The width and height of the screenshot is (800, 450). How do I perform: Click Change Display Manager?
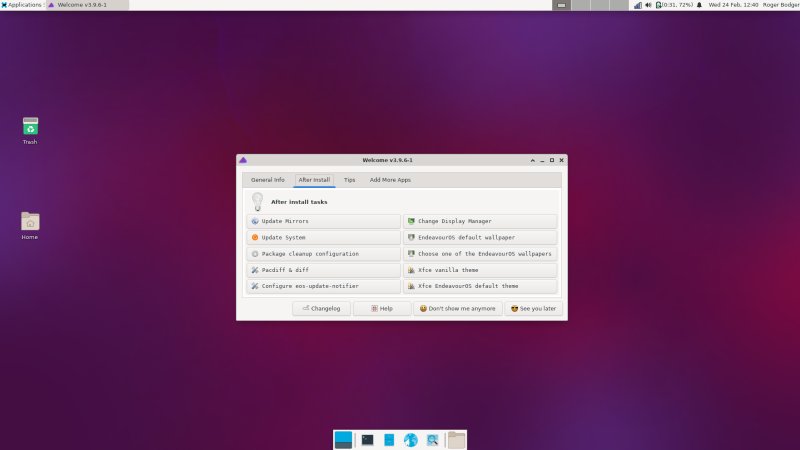pos(480,221)
